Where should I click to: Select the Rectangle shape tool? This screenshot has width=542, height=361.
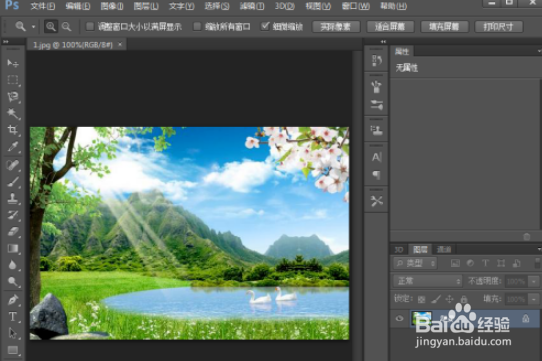pos(13,350)
